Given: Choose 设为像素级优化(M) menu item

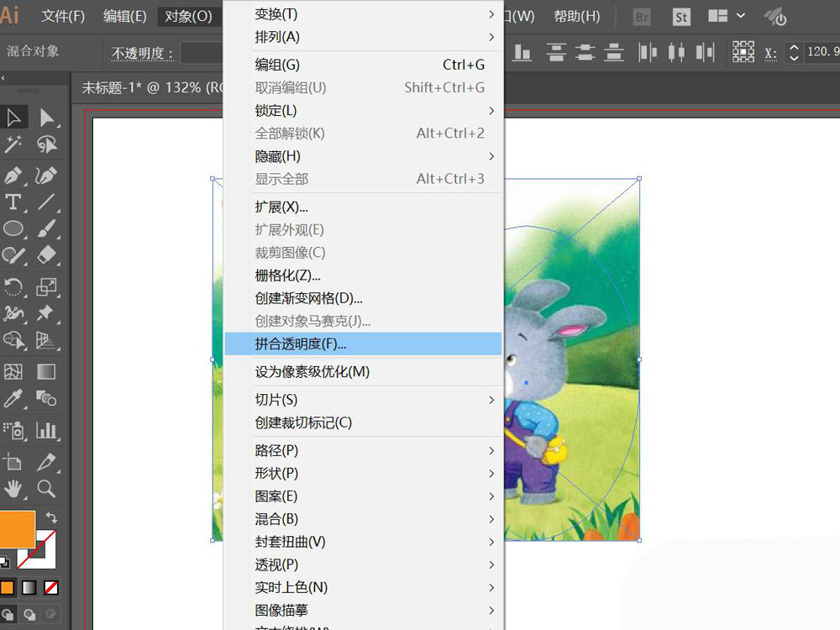Looking at the screenshot, I should (x=363, y=372).
